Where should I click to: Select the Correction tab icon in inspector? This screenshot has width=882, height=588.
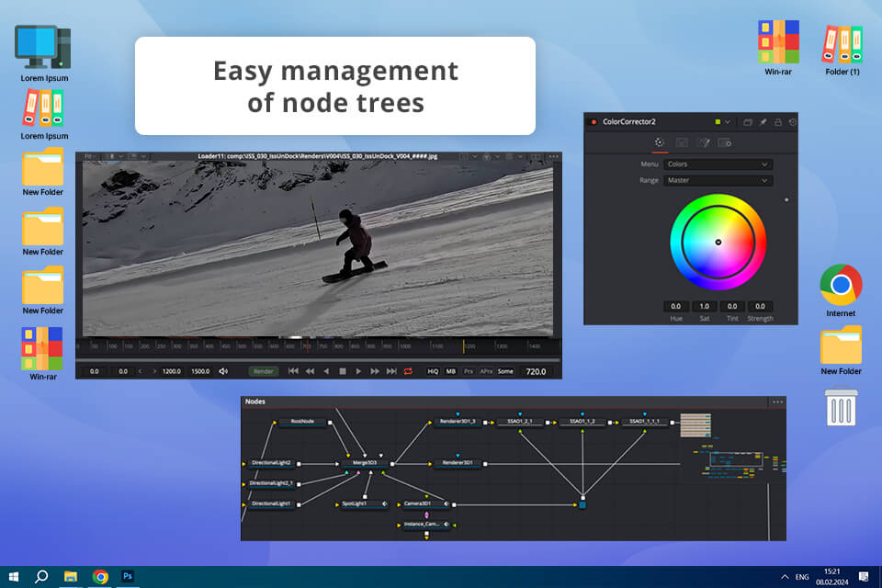tap(660, 142)
